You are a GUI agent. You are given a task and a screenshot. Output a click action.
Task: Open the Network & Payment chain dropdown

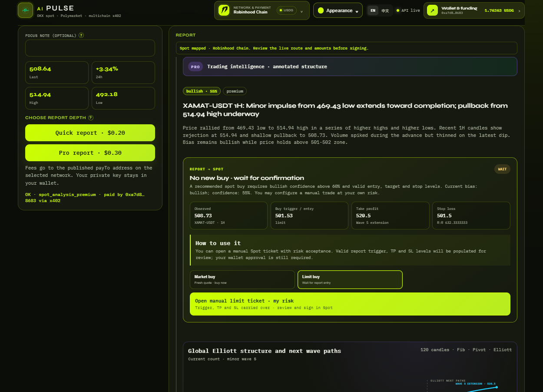click(262, 10)
